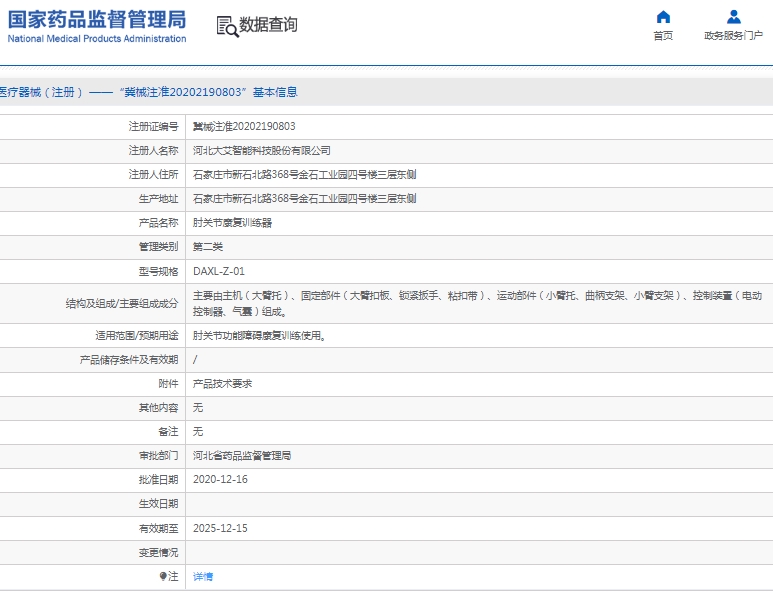Select model value DAXL-Z-01
Viewport: 773px width, 596px height.
coord(219,271)
